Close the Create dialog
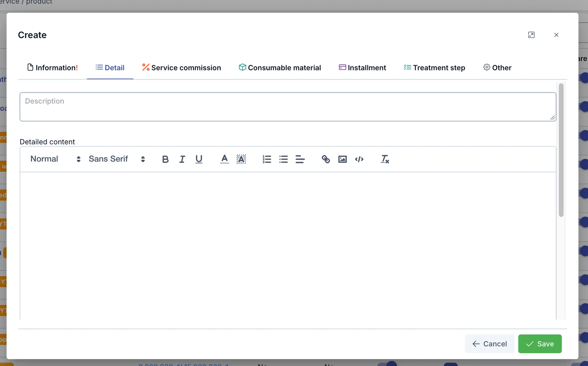Viewport: 588px width, 366px height. (x=556, y=35)
